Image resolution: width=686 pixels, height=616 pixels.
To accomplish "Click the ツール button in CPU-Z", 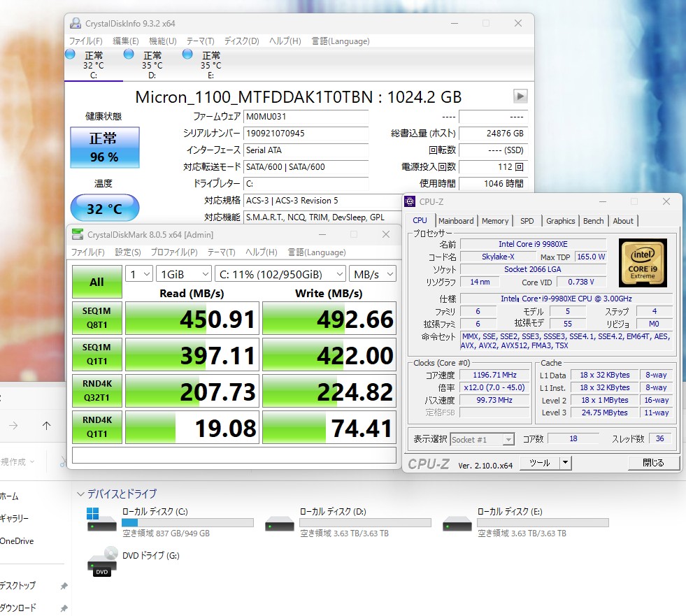I will coord(540,462).
